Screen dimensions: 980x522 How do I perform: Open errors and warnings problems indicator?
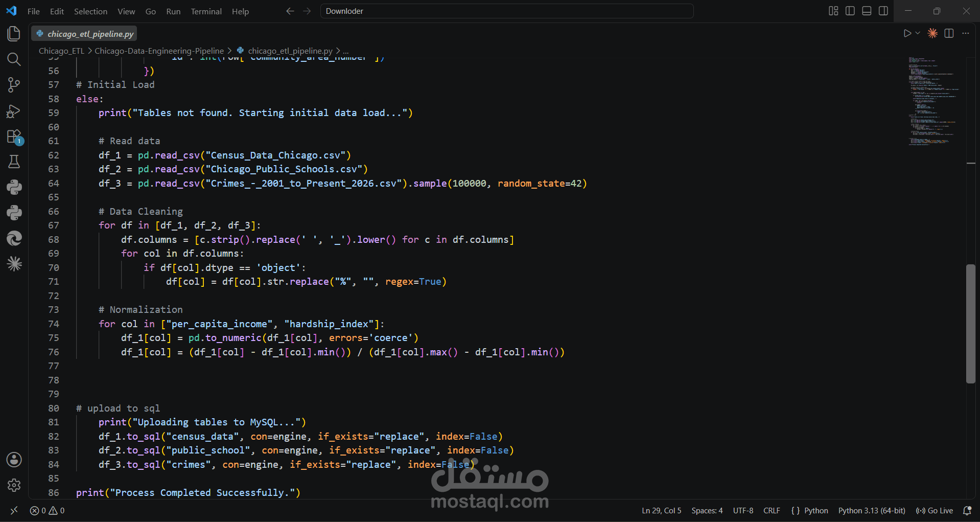coord(47,510)
